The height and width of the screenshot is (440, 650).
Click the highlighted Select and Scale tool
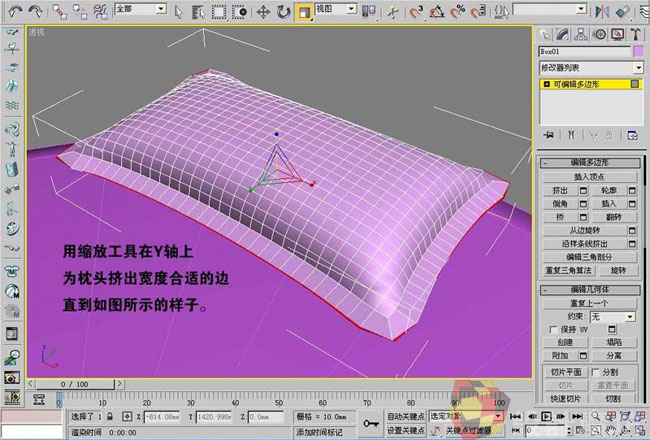305,12
